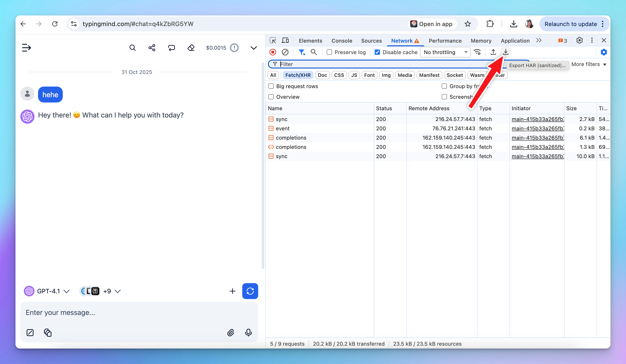Screen dimensions: 626x364
Task: Select the Fetch/XHR filter chip
Action: [x=298, y=75]
